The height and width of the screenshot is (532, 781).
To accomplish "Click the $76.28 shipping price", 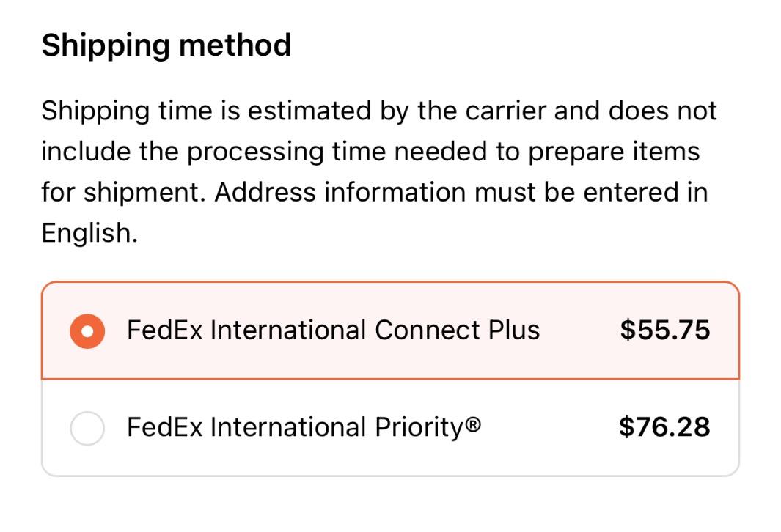I will pos(664,427).
